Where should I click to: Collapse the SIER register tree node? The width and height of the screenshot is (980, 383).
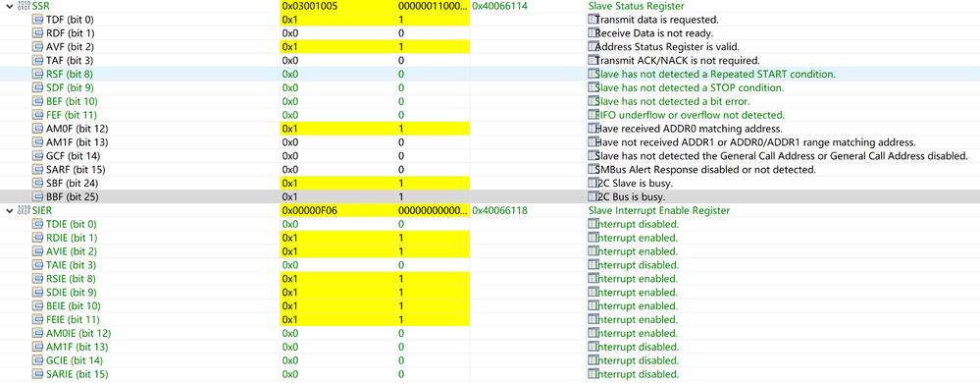pos(9,211)
